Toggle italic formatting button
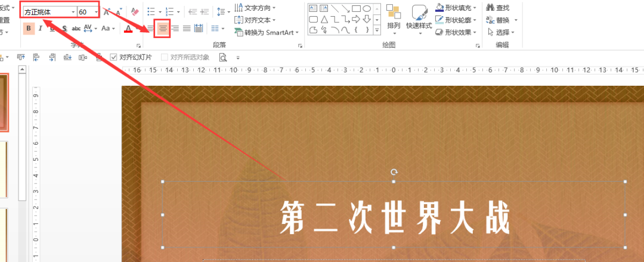The height and width of the screenshot is (262, 644). pyautogui.click(x=41, y=29)
